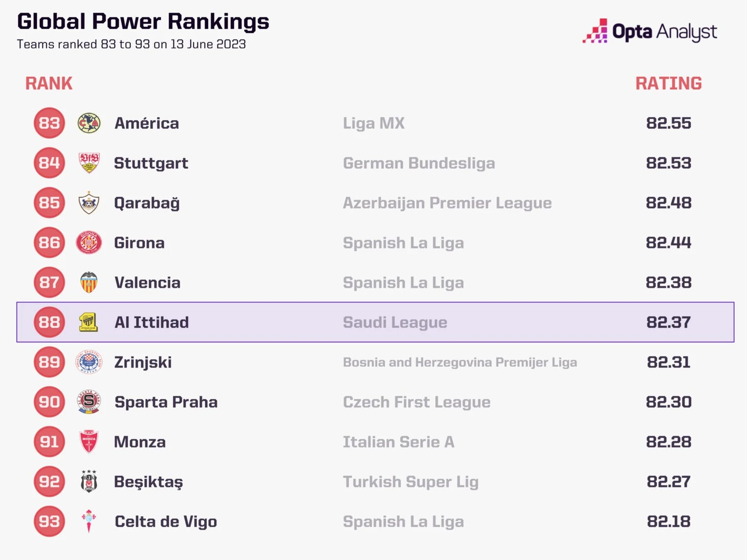Click the Al Ittihad club crest icon

pos(89,322)
